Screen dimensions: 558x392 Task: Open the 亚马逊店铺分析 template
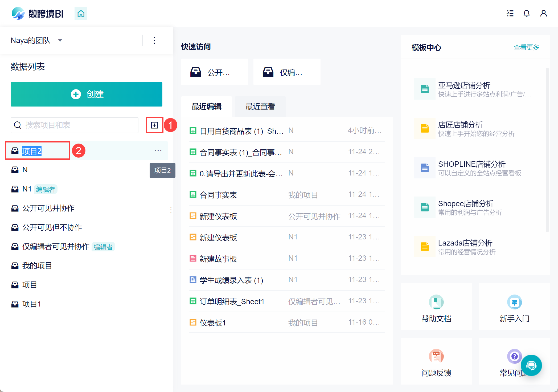point(464,85)
